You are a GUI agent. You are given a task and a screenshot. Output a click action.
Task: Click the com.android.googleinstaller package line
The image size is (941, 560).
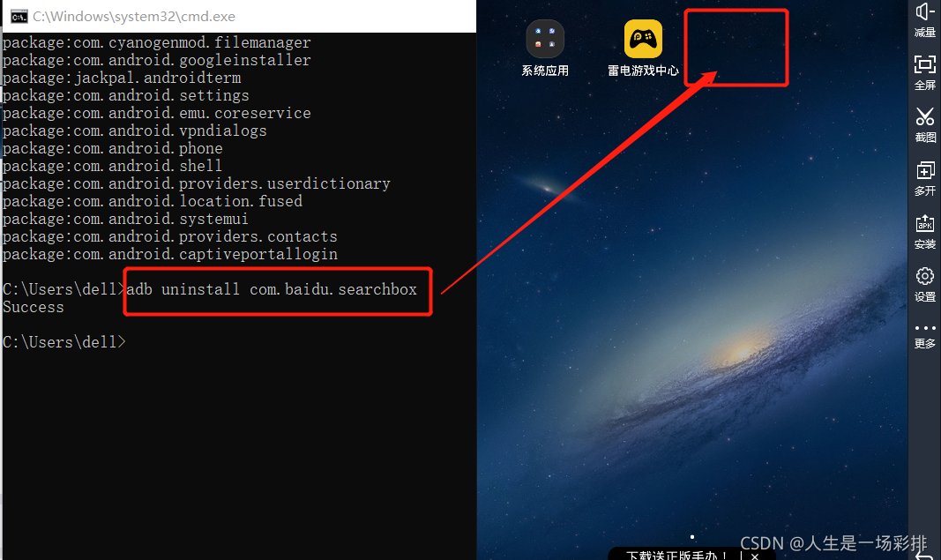pos(157,60)
